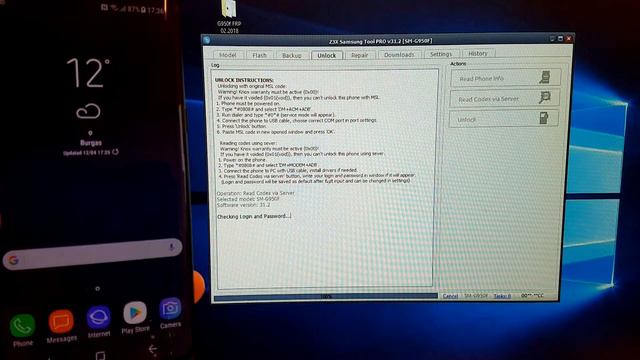Click 'UNLOCK INSTRUCTIONS:' heading in log
The height and width of the screenshot is (360, 640).
(x=244, y=80)
